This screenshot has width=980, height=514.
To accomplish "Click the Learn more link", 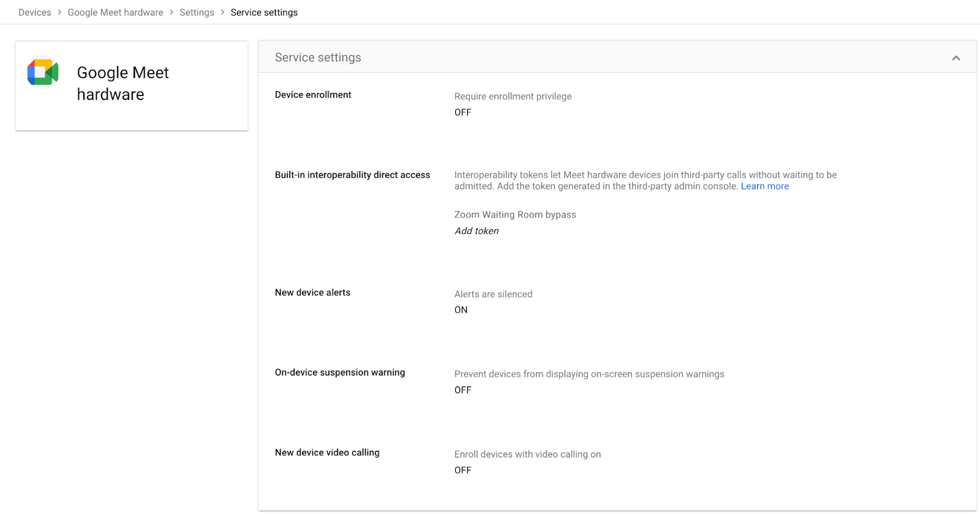I will [764, 186].
